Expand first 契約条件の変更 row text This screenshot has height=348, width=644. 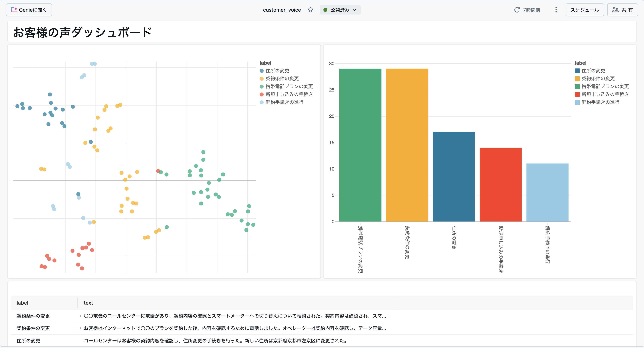coord(80,316)
